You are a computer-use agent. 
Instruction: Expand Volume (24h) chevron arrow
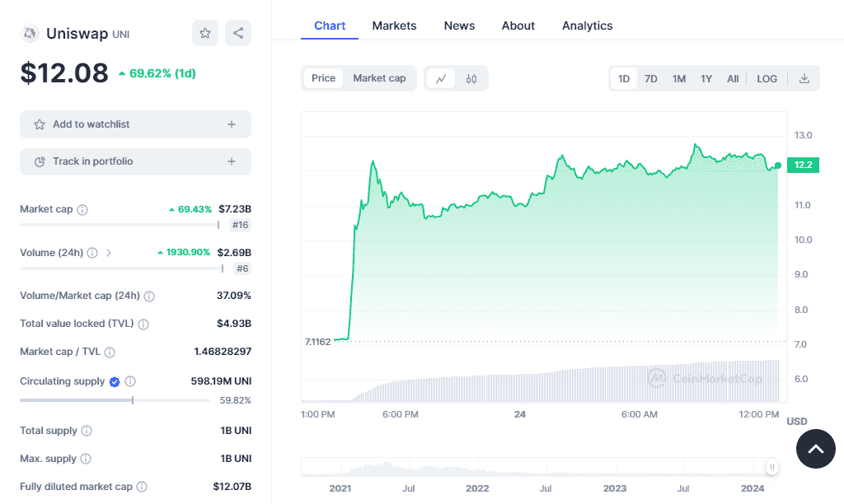[109, 253]
